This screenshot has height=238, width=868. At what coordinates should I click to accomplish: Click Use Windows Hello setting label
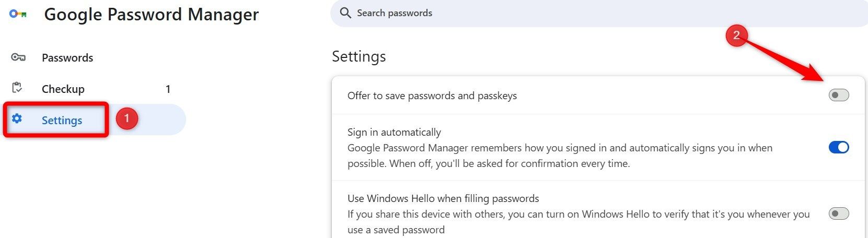pos(443,199)
